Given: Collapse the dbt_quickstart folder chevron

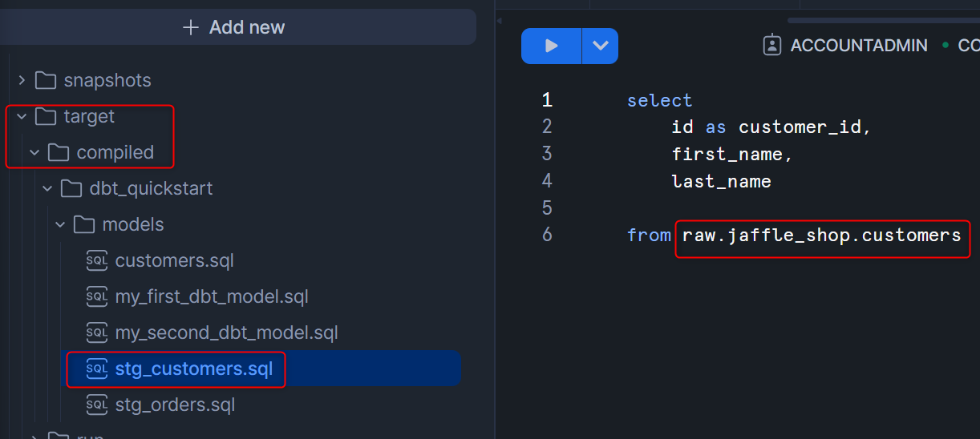Looking at the screenshot, I should pos(47,188).
